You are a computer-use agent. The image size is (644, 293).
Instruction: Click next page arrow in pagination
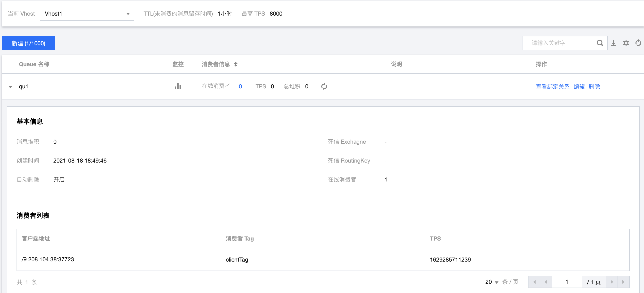pos(612,282)
